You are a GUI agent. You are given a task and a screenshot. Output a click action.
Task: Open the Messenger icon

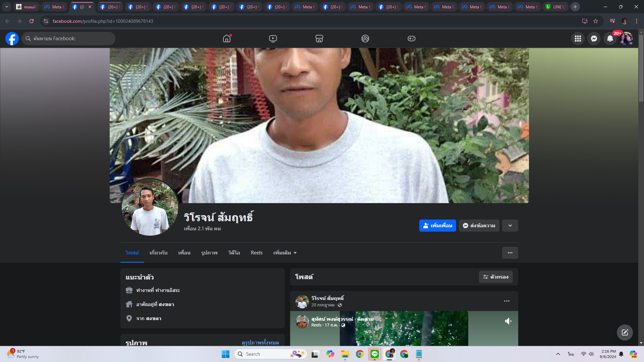pos(594,39)
